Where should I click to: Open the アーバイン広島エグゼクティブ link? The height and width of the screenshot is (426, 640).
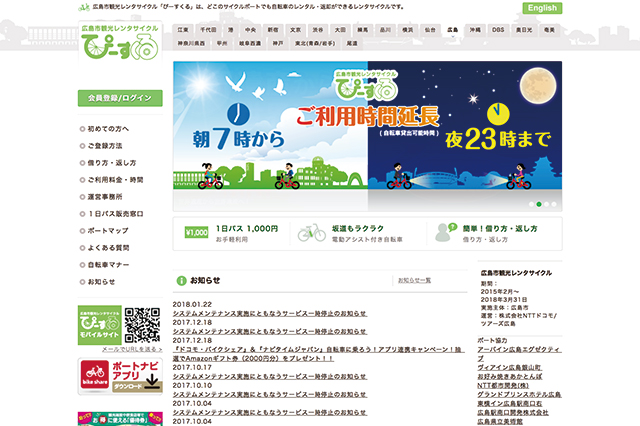[519, 354]
